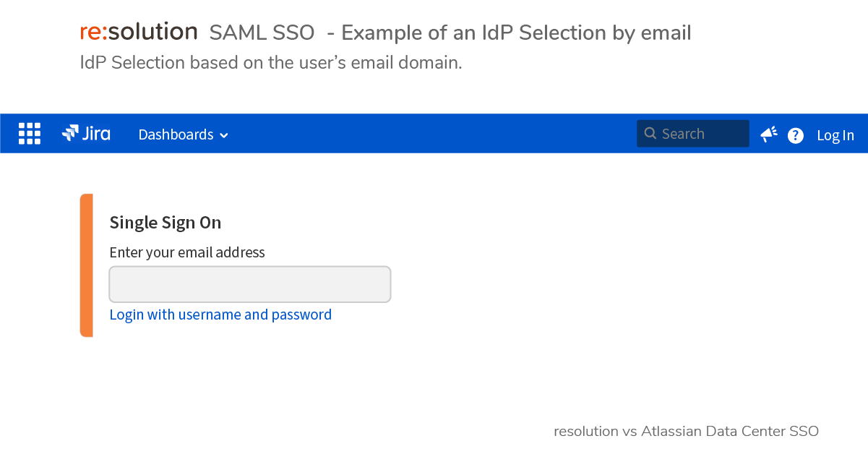Screen dimensions: 868x449
Task: Click the Log In link in the header
Action: pyautogui.click(x=835, y=135)
